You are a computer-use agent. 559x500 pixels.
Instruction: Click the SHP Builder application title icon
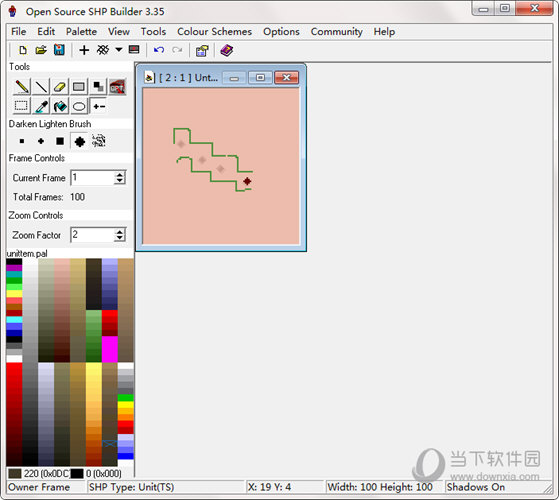[13, 11]
